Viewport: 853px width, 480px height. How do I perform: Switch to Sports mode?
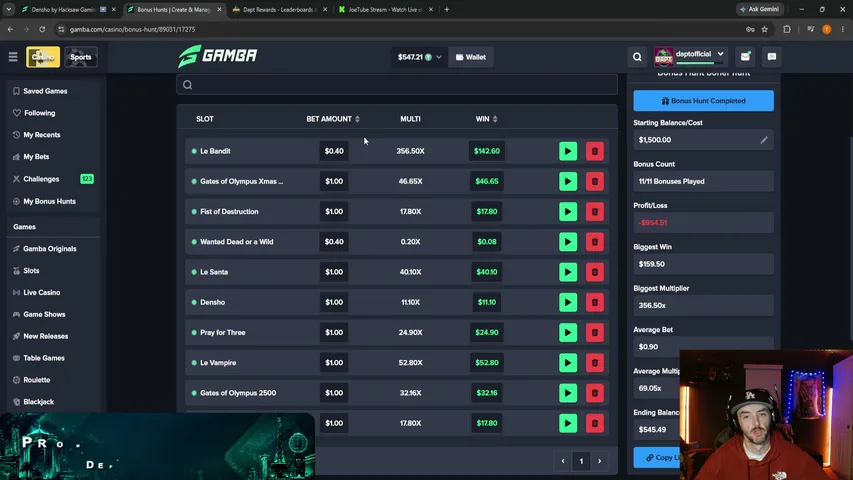(x=81, y=57)
